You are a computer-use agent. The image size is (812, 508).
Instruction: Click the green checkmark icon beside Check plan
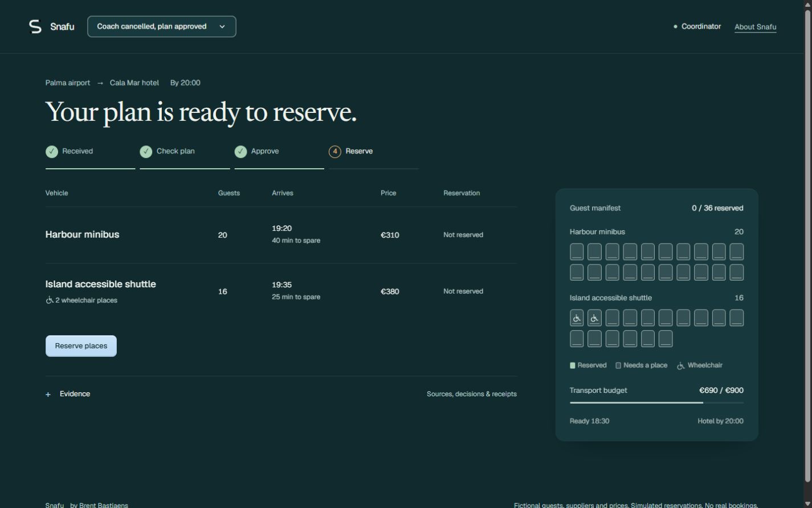[146, 151]
